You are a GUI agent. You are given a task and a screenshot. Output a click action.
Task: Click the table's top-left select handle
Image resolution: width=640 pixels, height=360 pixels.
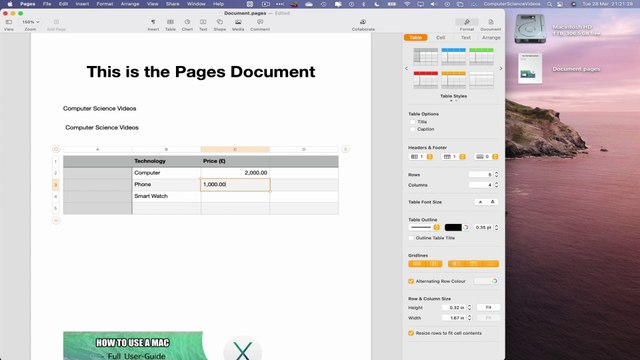(x=56, y=149)
